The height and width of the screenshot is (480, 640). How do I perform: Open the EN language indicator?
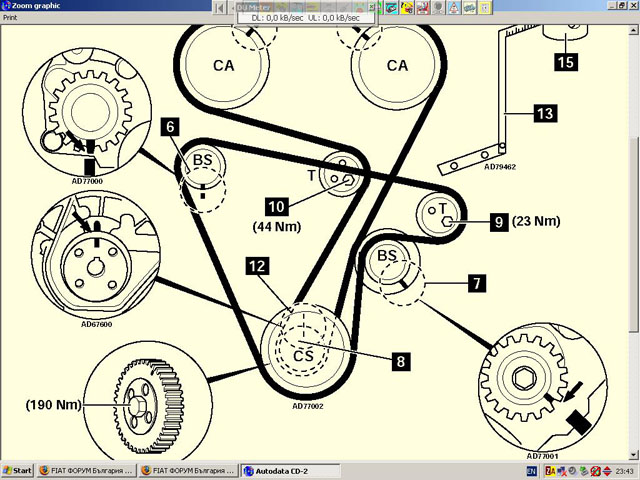531,470
